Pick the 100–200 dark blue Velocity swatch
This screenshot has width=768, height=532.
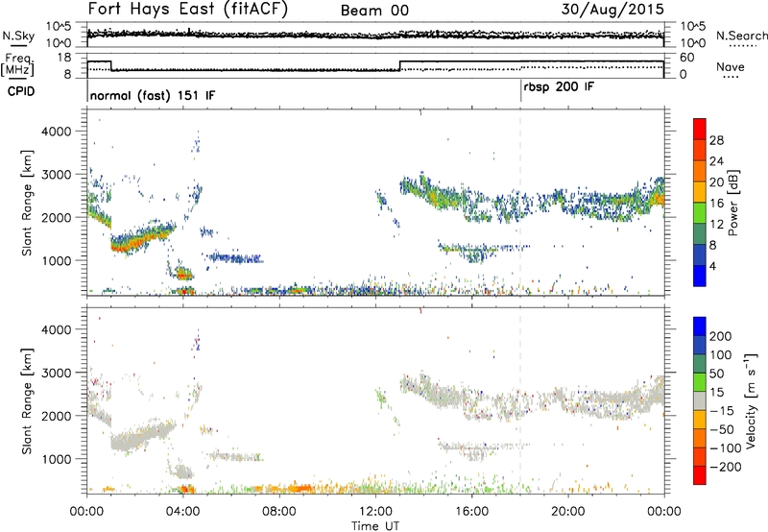pyautogui.click(x=700, y=345)
